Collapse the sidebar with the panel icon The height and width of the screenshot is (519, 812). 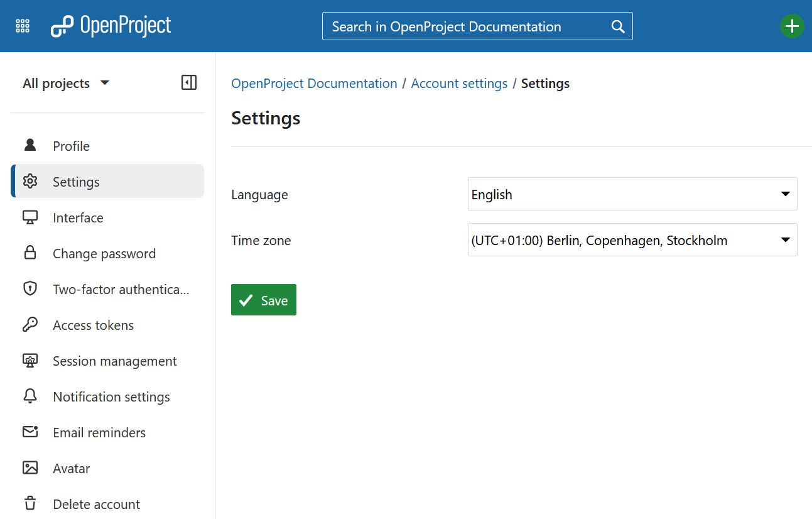pyautogui.click(x=189, y=82)
